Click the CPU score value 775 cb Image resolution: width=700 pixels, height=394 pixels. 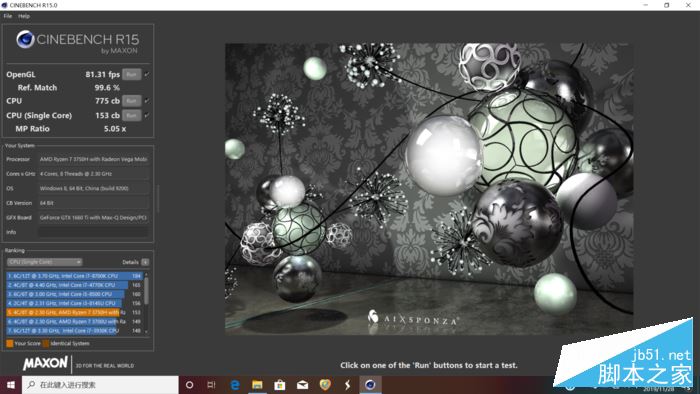107,101
